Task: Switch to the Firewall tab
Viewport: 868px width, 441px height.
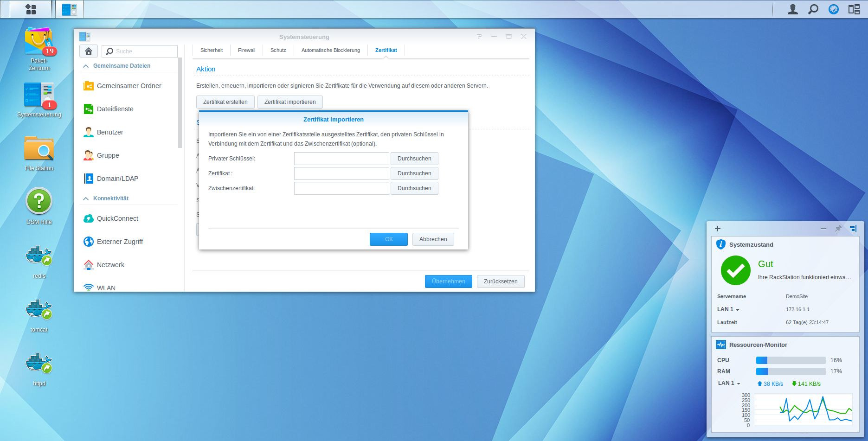Action: click(246, 50)
